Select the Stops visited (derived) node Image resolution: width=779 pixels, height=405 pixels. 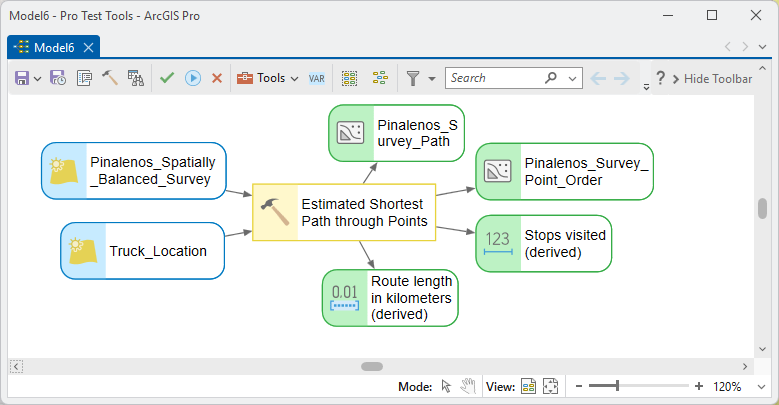coord(544,243)
